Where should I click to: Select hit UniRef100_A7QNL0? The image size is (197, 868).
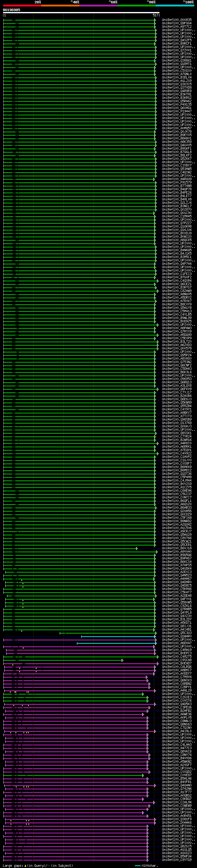click(x=176, y=74)
